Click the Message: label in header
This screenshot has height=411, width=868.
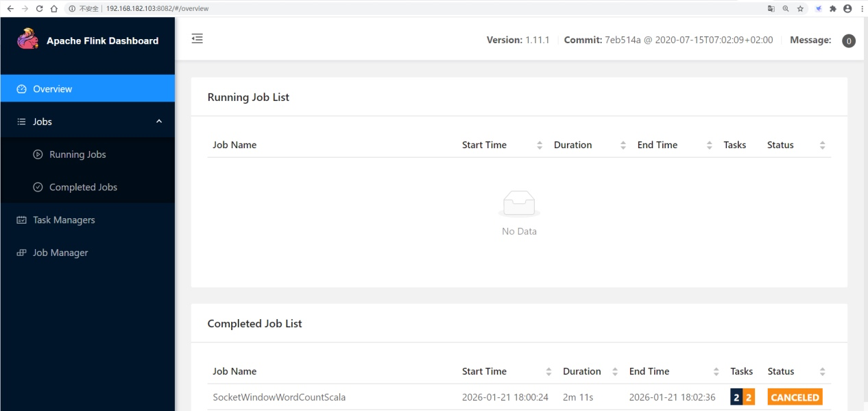(810, 40)
